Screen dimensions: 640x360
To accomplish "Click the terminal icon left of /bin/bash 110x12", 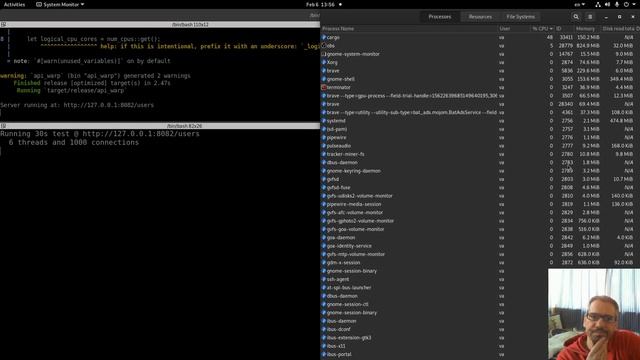I will coord(3,24).
